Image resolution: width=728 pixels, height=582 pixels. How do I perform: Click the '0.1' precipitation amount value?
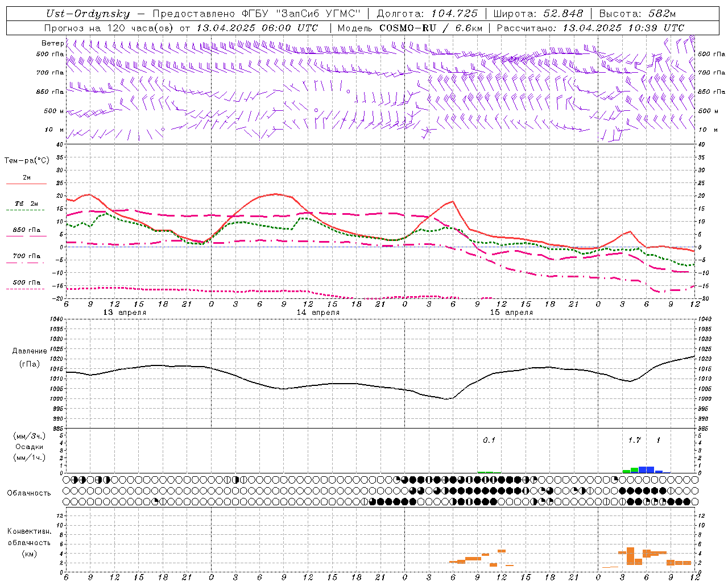pyautogui.click(x=489, y=440)
